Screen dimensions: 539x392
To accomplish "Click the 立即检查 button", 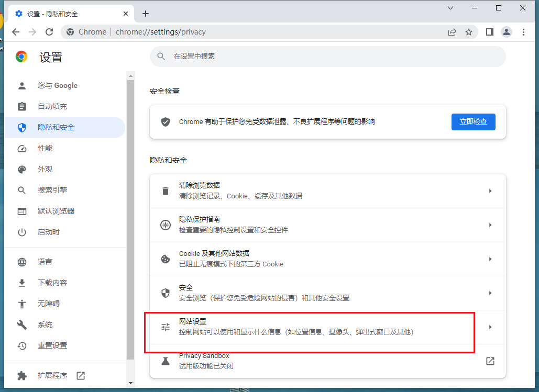I will [x=474, y=121].
